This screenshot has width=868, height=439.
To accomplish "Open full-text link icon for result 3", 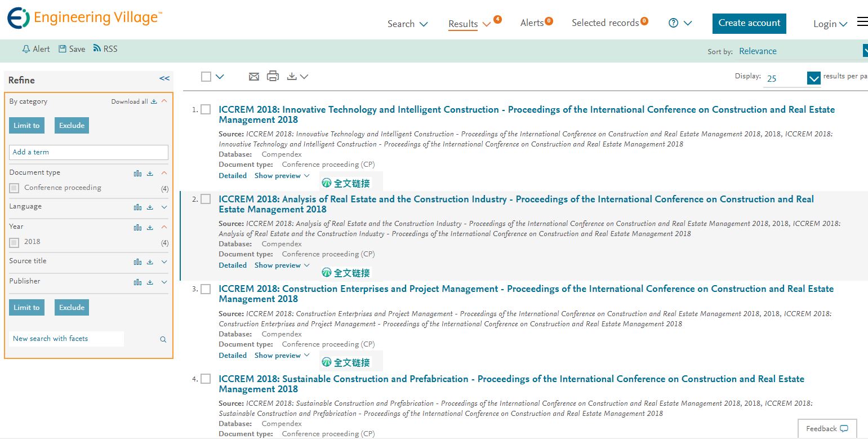I will click(x=346, y=362).
